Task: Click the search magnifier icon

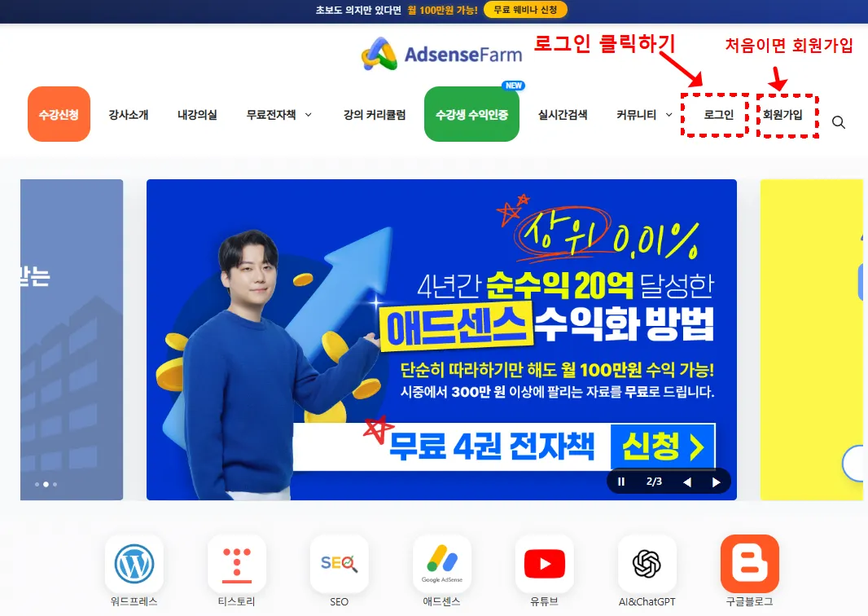Action: tap(839, 122)
